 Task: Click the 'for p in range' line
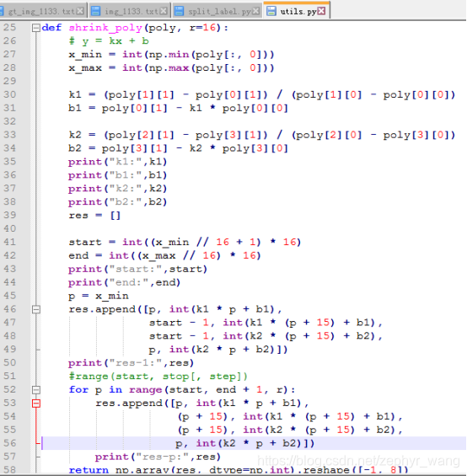(182, 390)
